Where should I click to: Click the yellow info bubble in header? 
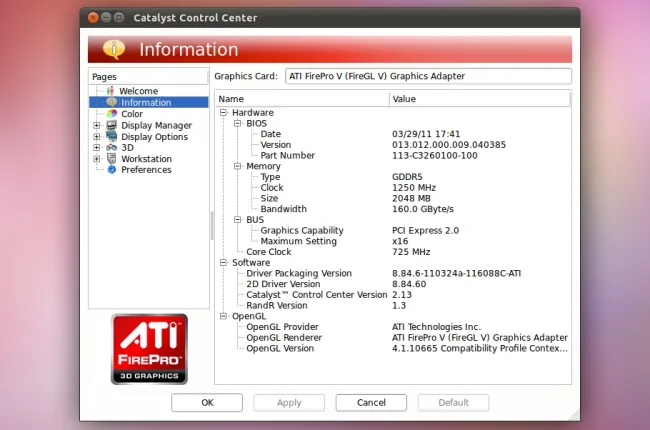(x=114, y=49)
